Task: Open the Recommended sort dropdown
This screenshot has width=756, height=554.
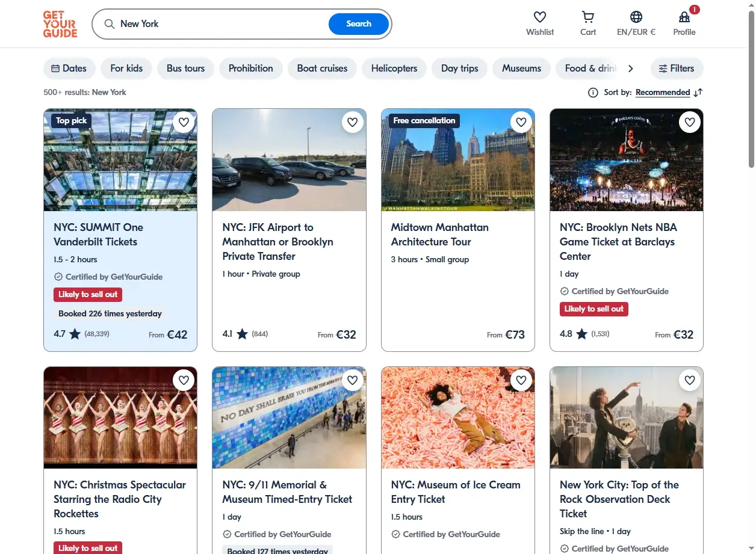Action: click(x=663, y=93)
